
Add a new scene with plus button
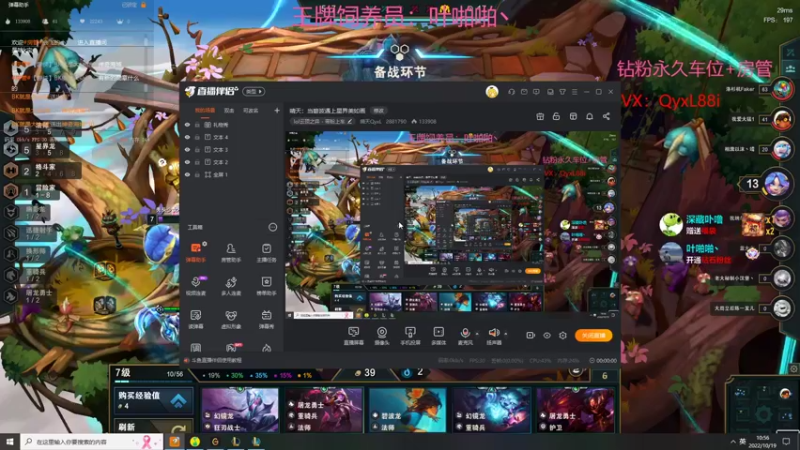pyautogui.click(x=277, y=110)
